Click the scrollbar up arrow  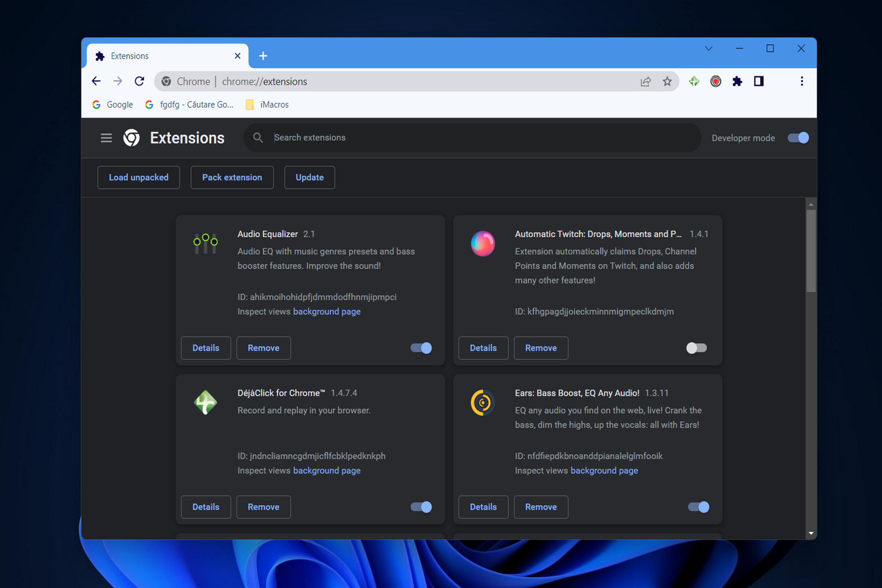tap(811, 204)
